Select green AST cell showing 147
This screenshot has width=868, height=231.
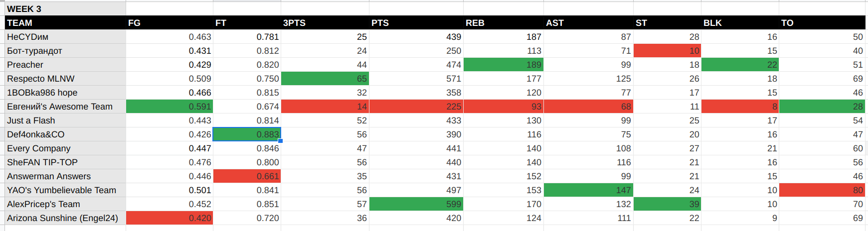pyautogui.click(x=588, y=190)
